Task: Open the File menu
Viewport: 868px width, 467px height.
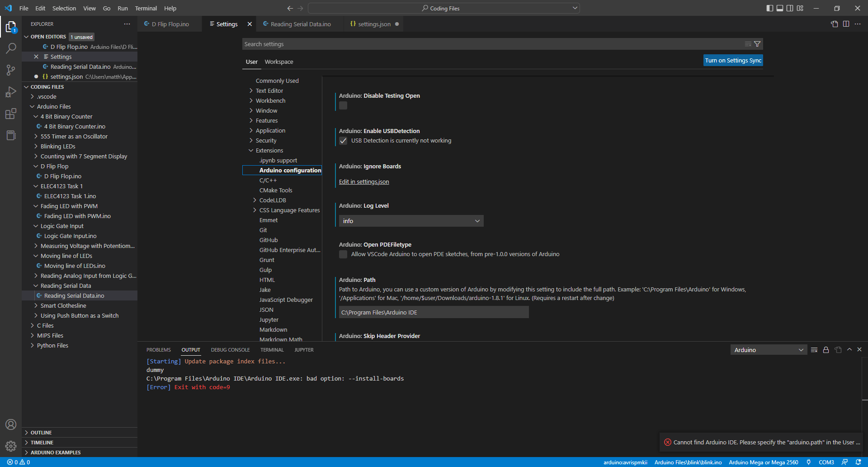Action: (24, 8)
